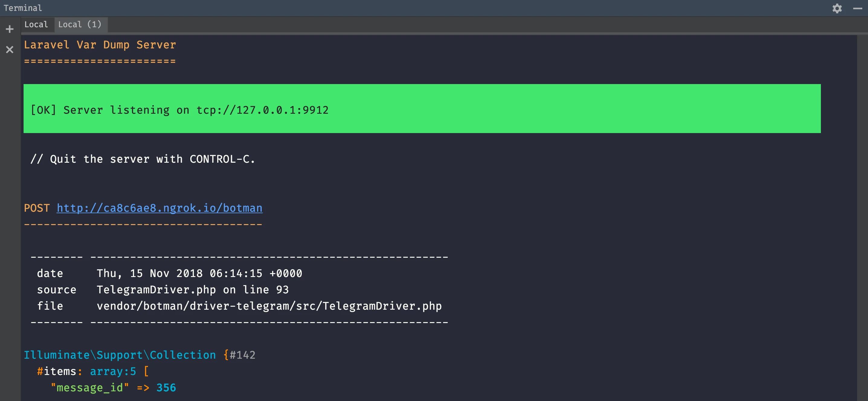Click the green Server listening banner
The height and width of the screenshot is (401, 868).
422,109
